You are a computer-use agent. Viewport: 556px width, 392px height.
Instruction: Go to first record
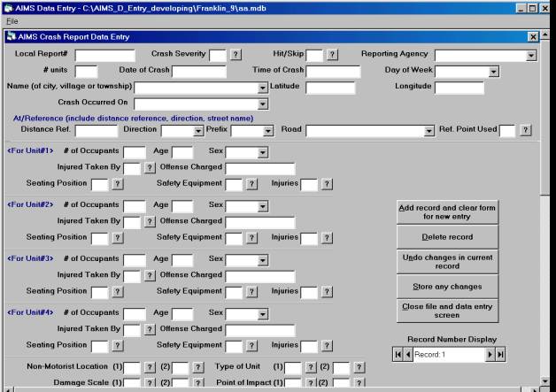[x=398, y=355]
